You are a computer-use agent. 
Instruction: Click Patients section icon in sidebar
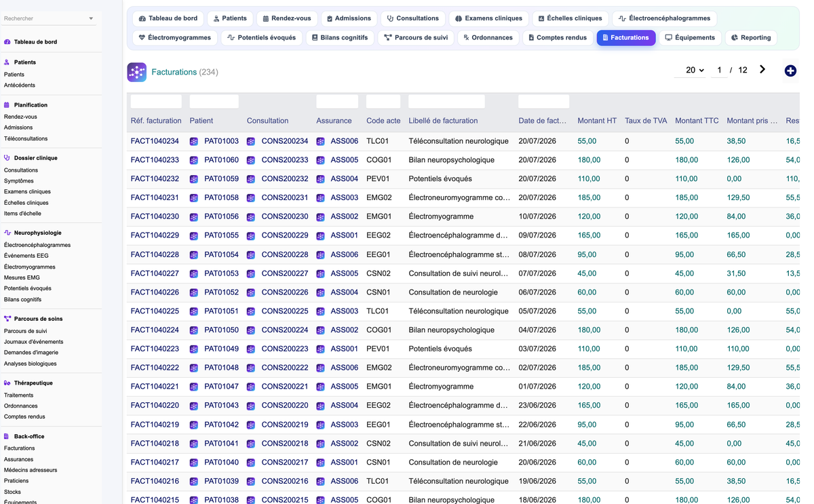coord(7,62)
